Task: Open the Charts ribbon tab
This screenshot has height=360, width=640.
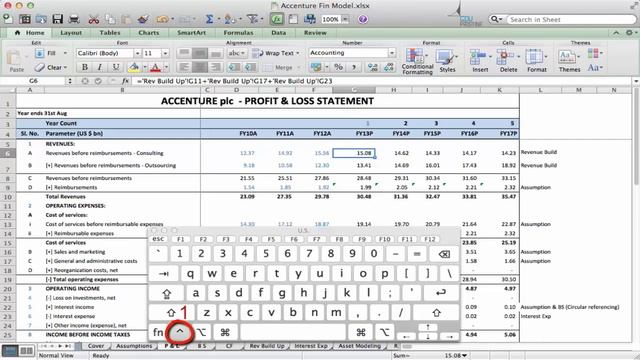Action: (x=149, y=33)
